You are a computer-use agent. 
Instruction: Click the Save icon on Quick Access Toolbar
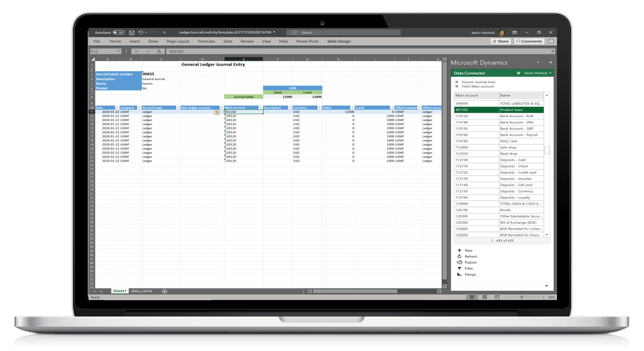(131, 32)
